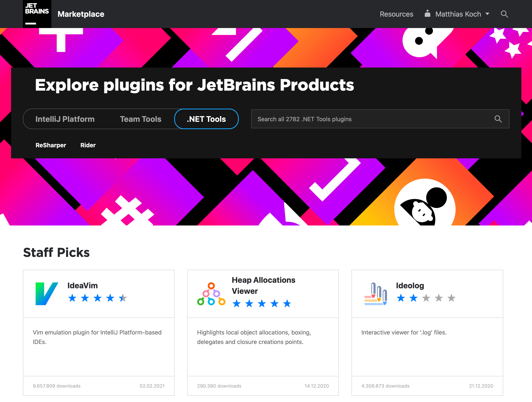The height and width of the screenshot is (402, 532).
Task: Click the Rider filter link
Action: pos(87,145)
